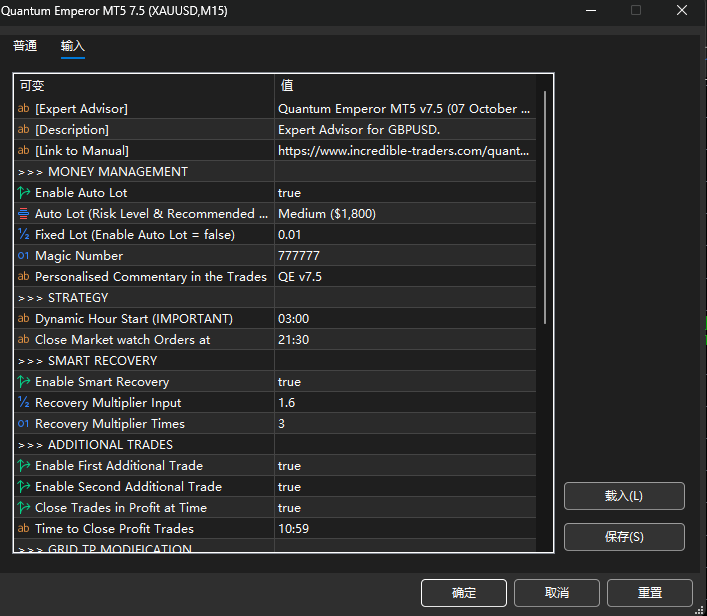707x616 pixels.
Task: Click the vertical scrollbar of the inputs table
Action: pyautogui.click(x=545, y=207)
